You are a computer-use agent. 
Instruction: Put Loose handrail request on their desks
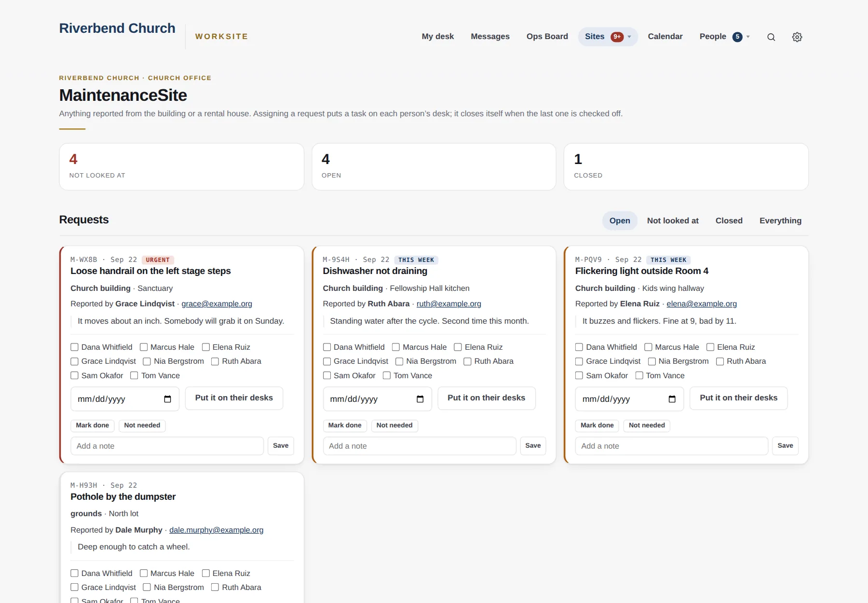234,398
